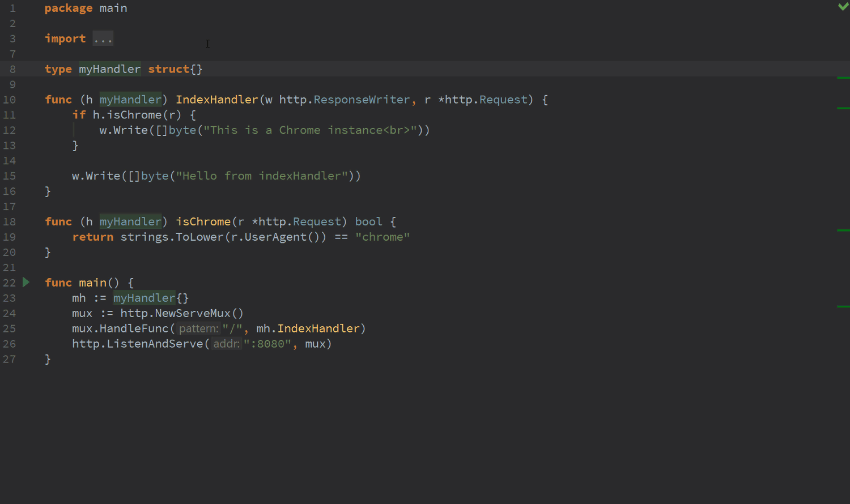Click 'NewServeMux' on line 24

[193, 313]
